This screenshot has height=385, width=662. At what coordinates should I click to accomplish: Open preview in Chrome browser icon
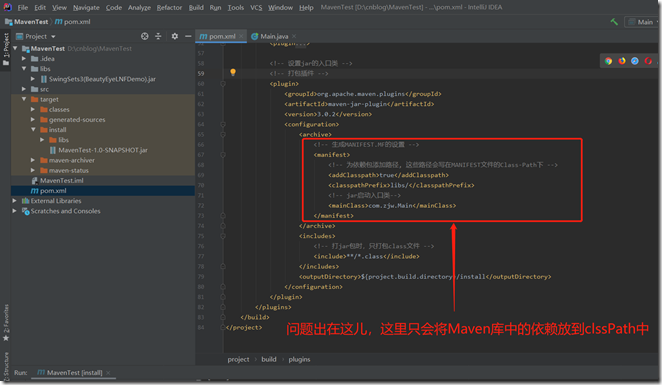608,61
